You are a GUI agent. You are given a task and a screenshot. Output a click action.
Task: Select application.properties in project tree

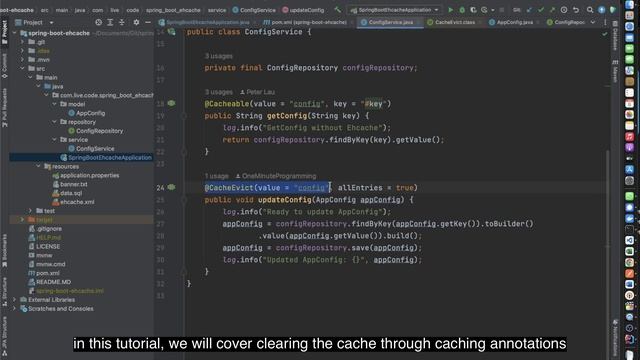pos(86,175)
